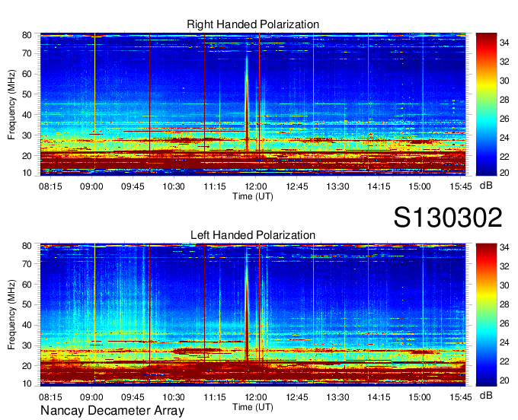Click '15:00' tick on right-handed time axis
Image resolution: width=518 pixels, height=420 pixels.
pos(420,186)
